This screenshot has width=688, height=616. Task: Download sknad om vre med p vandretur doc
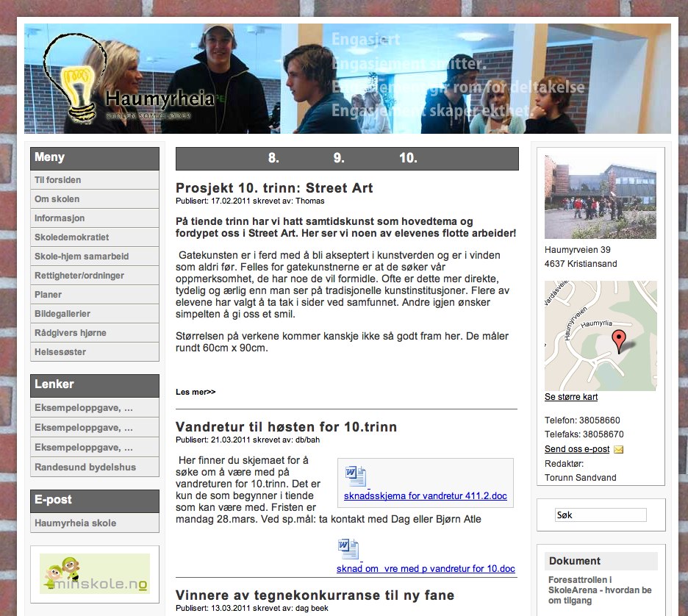tap(426, 569)
